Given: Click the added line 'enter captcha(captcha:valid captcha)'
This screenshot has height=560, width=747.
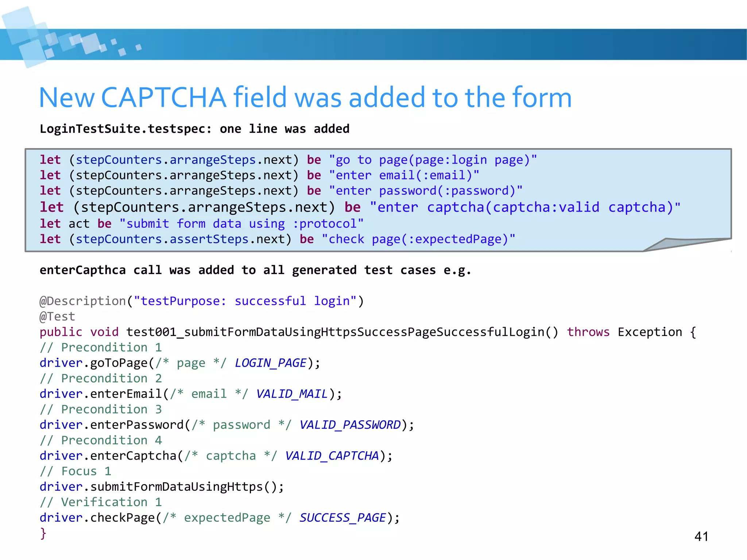Looking at the screenshot, I should pyautogui.click(x=360, y=207).
